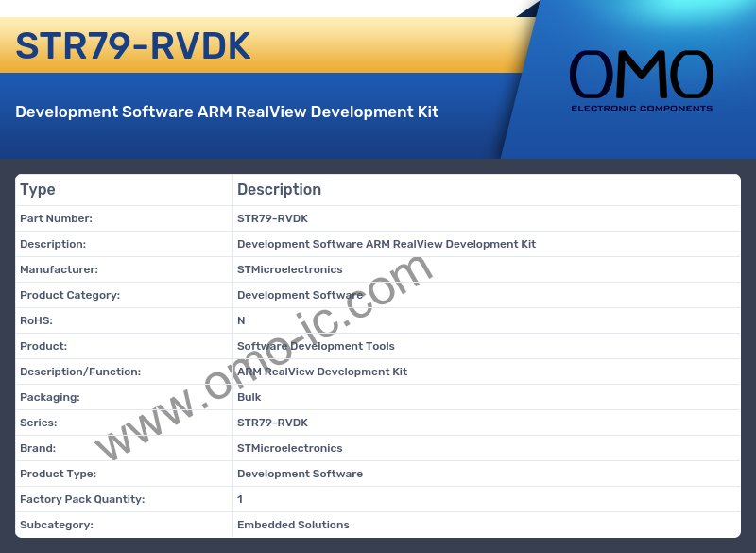Click the Type column header
This screenshot has height=553, width=756.
click(38, 190)
